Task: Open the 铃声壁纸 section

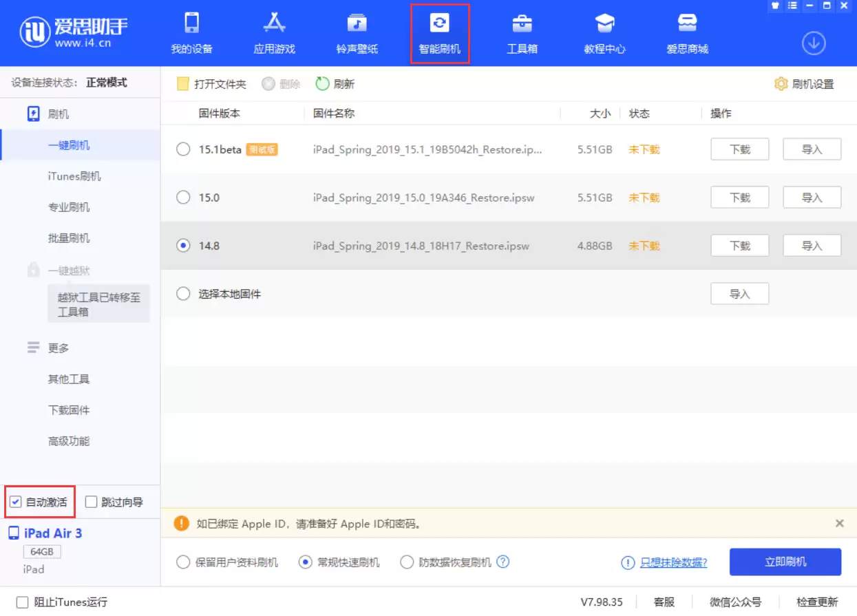Action: click(x=357, y=33)
